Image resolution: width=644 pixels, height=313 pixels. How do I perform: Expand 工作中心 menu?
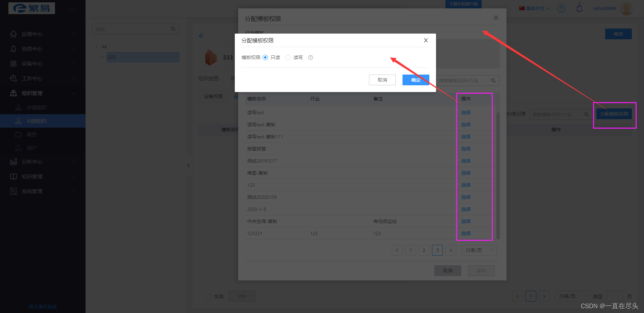pyautogui.click(x=43, y=78)
